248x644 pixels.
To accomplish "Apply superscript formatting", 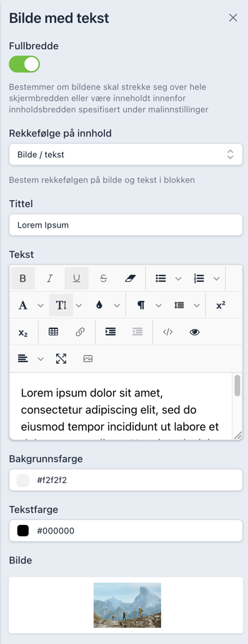I will pos(221,305).
